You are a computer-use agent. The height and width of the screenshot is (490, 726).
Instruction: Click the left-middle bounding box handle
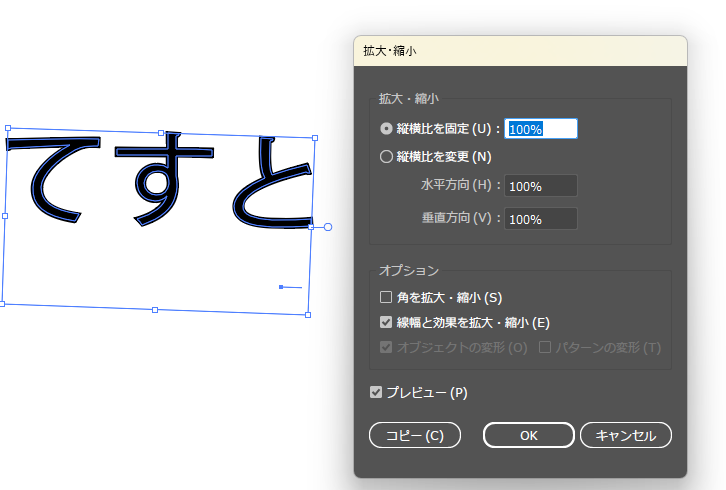coord(5,215)
